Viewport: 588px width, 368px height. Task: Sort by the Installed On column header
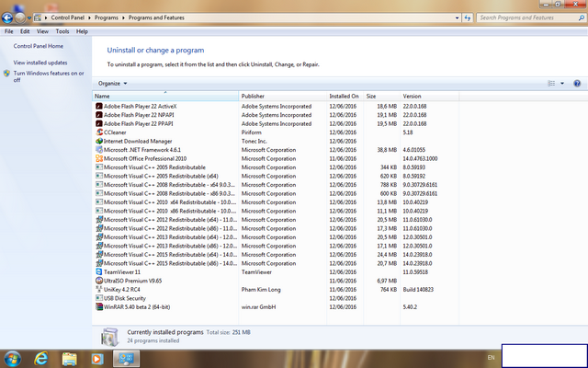pyautogui.click(x=345, y=96)
